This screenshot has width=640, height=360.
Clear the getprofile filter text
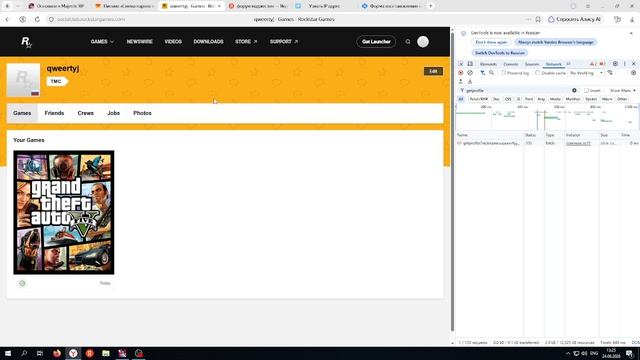point(574,90)
